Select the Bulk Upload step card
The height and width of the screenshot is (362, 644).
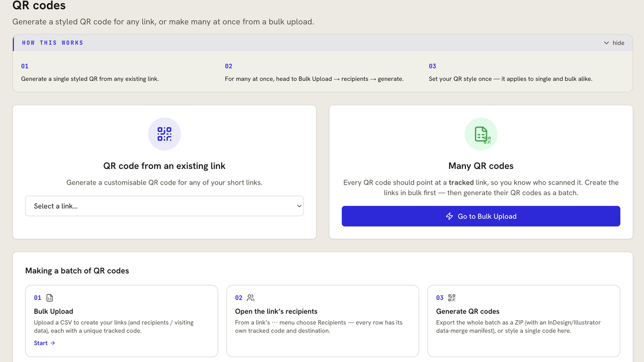point(122,321)
